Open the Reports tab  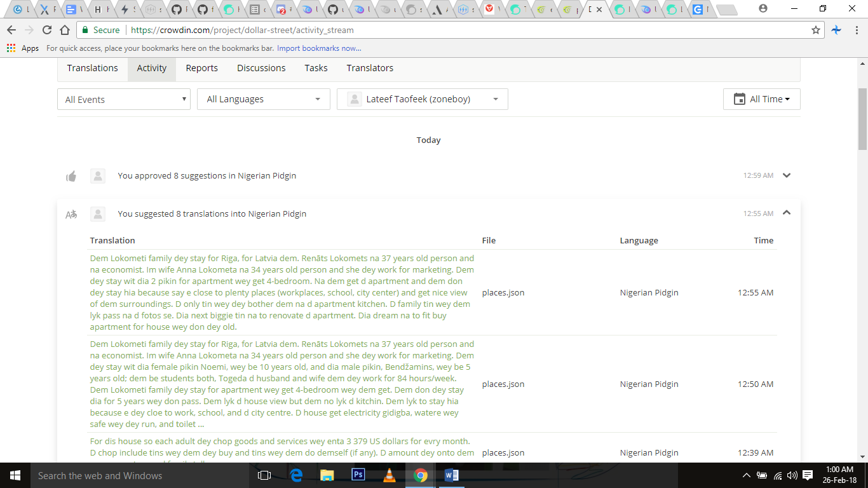(202, 68)
